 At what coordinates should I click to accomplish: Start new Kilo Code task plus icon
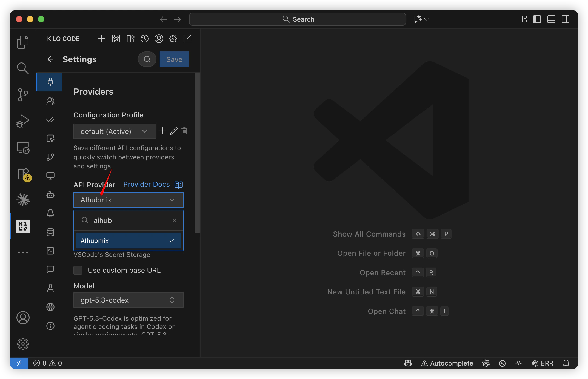102,39
